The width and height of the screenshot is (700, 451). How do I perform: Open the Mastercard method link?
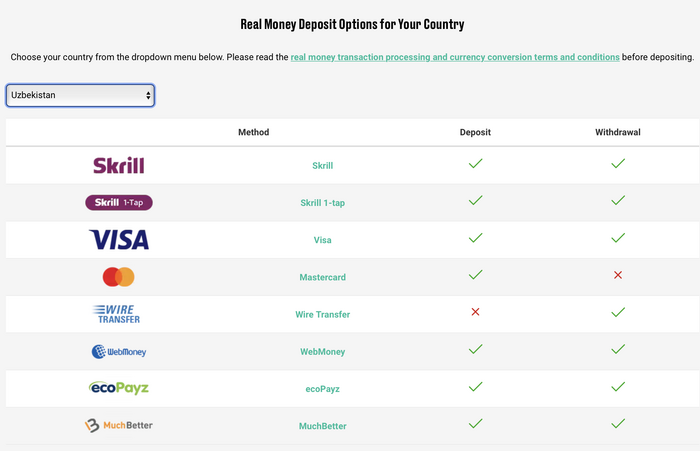(322, 277)
